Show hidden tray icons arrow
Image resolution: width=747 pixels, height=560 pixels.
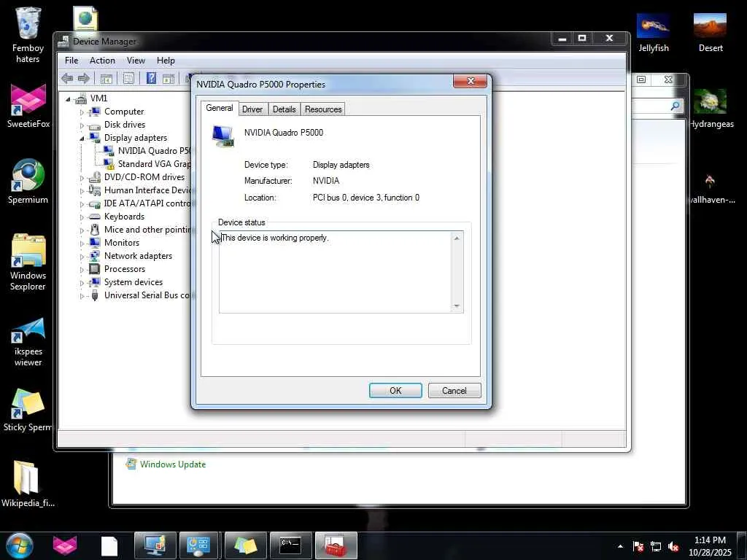pyautogui.click(x=620, y=546)
